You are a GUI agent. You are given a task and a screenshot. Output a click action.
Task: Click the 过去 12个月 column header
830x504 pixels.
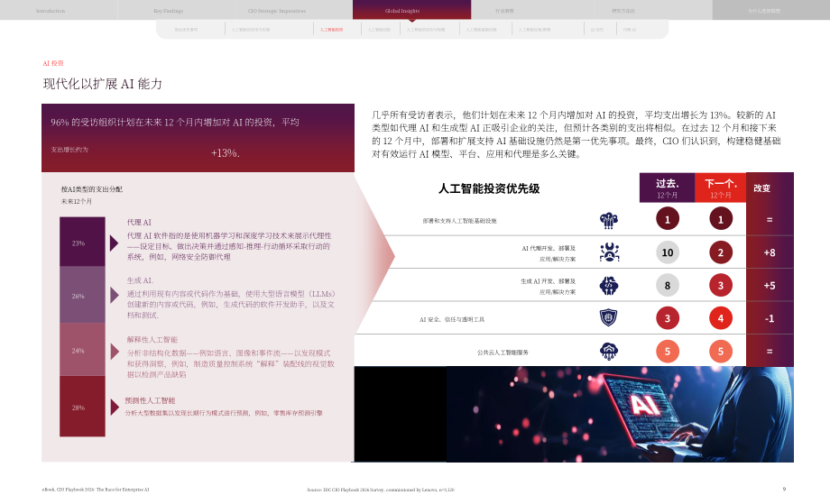tap(667, 188)
